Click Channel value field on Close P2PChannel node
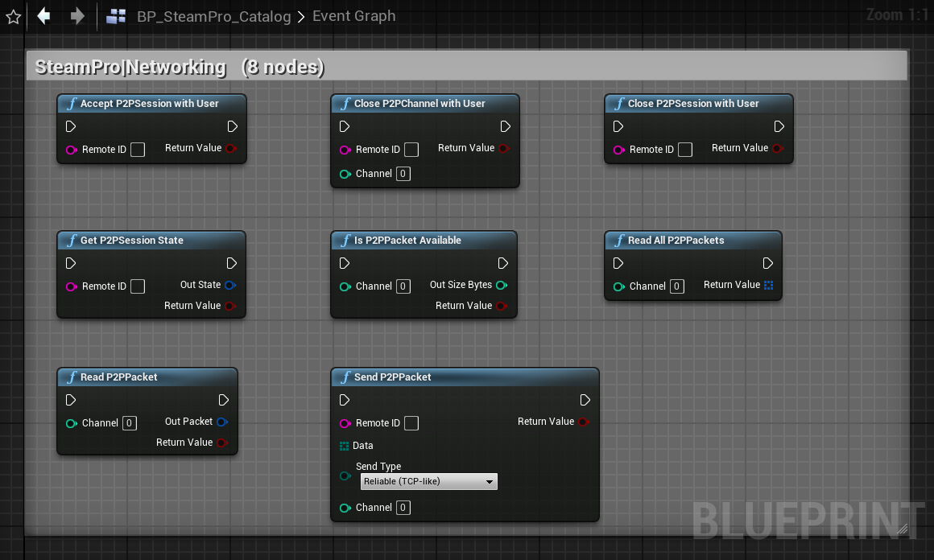934x560 pixels. [x=403, y=174]
